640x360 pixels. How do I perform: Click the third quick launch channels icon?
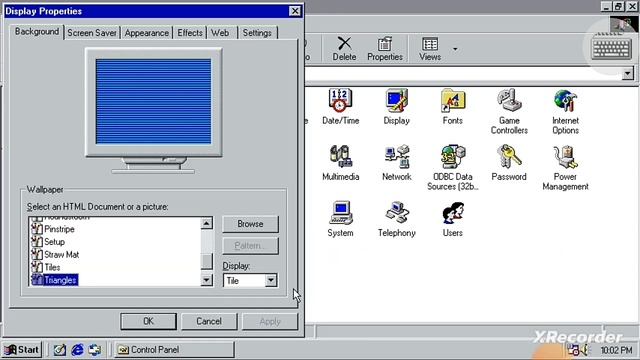95,350
